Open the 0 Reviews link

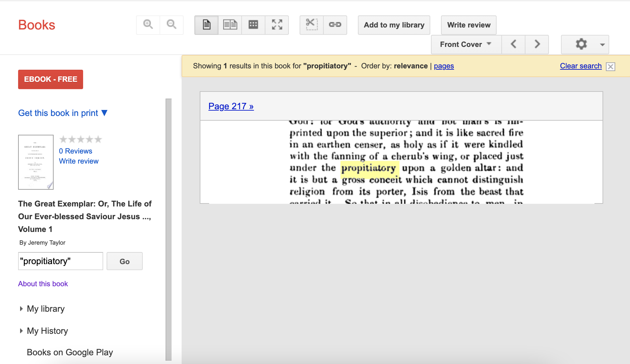click(x=75, y=151)
